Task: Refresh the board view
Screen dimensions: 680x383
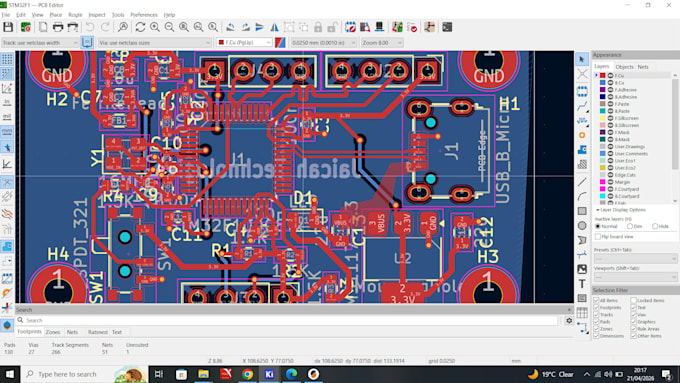Action: pos(140,27)
